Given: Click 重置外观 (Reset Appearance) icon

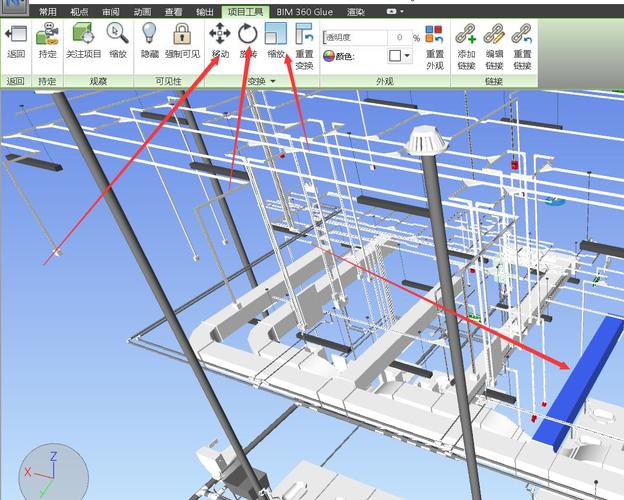Looking at the screenshot, I should click(434, 34).
